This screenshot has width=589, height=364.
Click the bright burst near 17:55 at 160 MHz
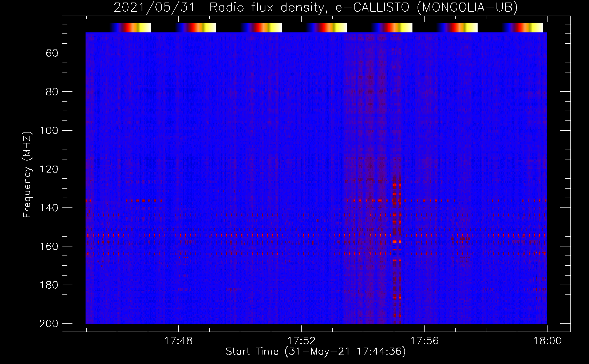pyautogui.click(x=396, y=241)
